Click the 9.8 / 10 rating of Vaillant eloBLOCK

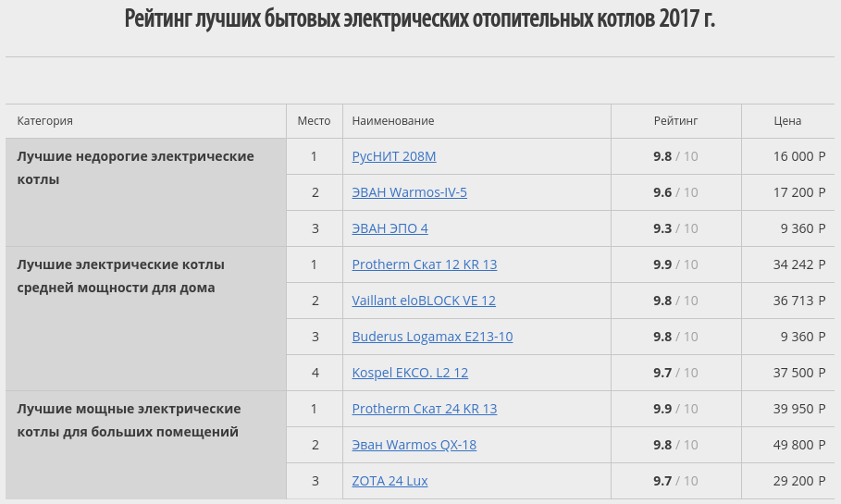pyautogui.click(x=675, y=301)
